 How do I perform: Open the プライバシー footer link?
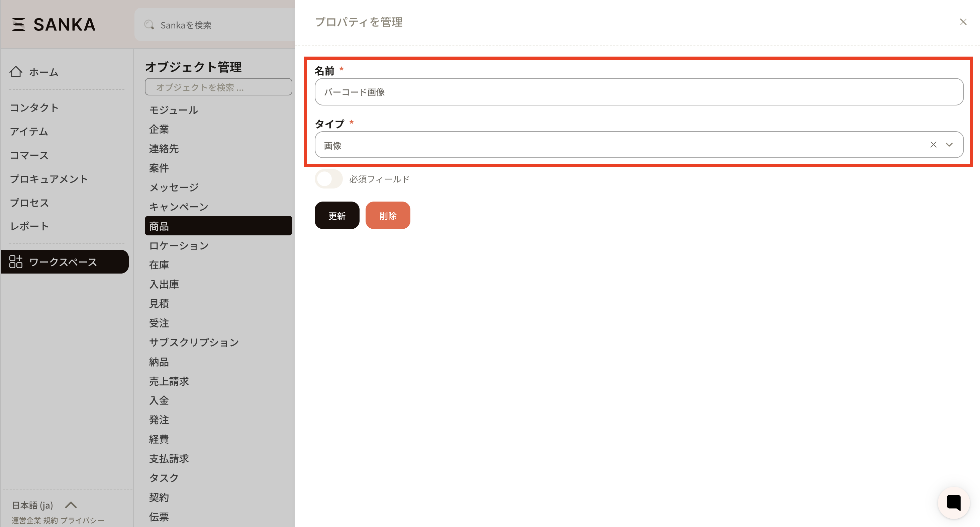coord(82,520)
